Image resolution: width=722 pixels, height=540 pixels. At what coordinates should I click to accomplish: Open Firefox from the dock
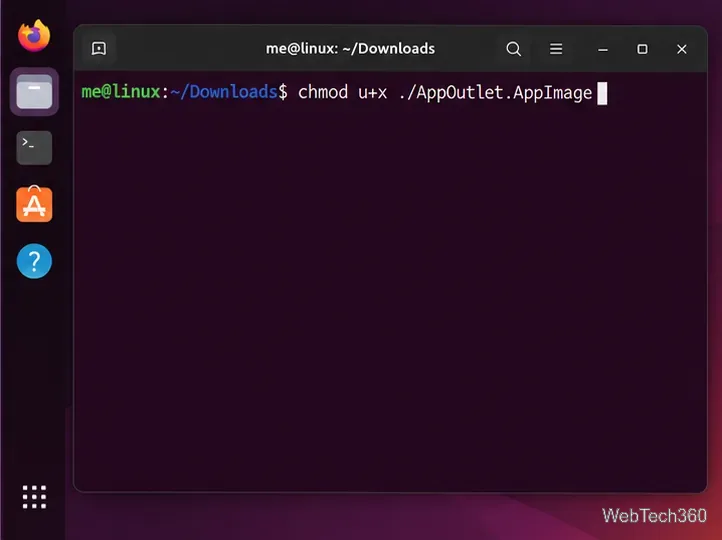pos(34,35)
